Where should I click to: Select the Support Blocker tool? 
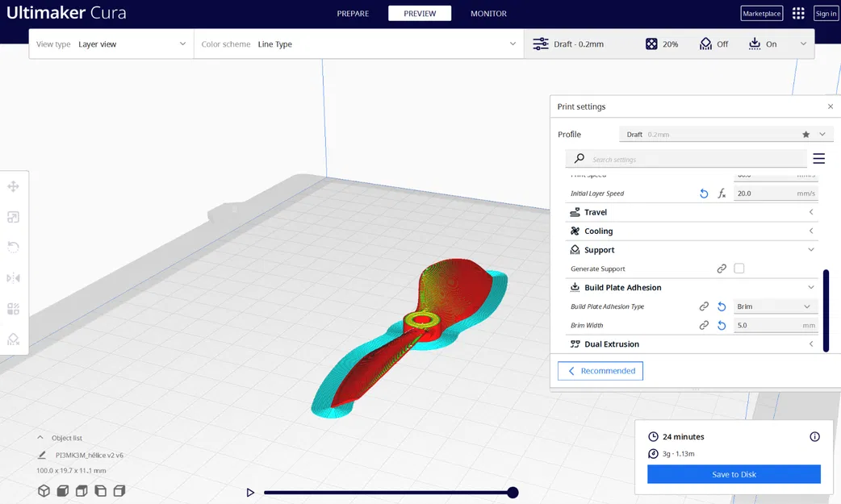click(x=12, y=339)
